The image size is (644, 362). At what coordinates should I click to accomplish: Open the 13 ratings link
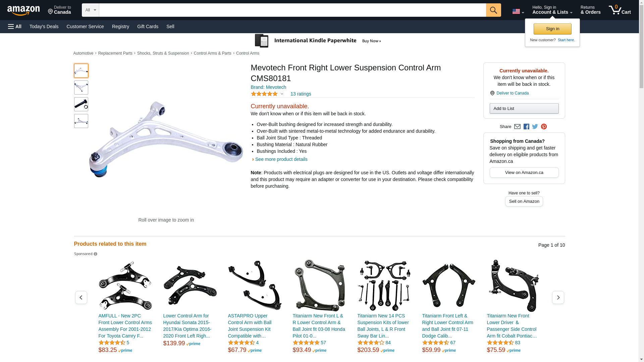click(x=301, y=94)
